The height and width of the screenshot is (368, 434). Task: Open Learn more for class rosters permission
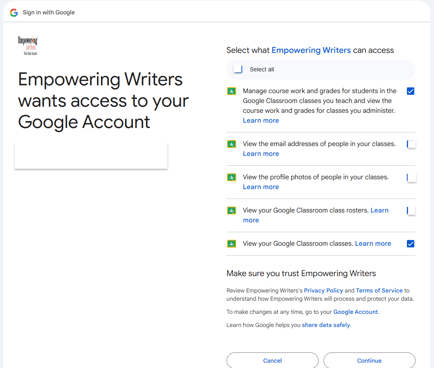[x=379, y=210]
